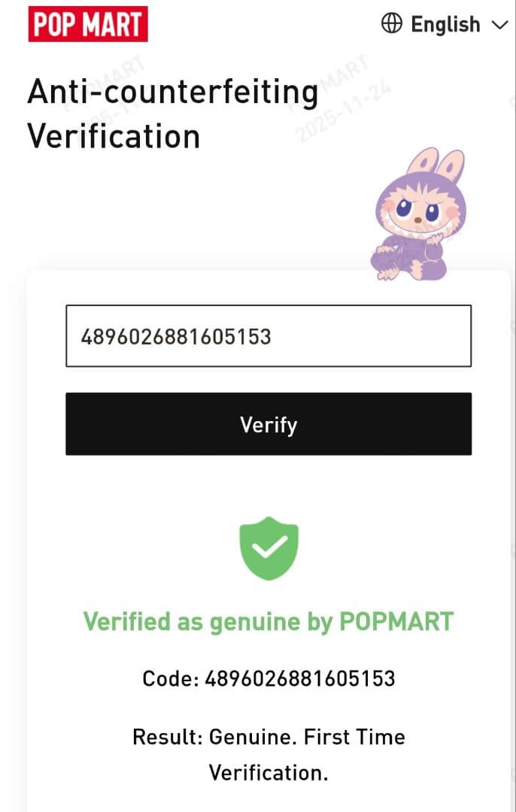Screen dimensions: 516x812
Task: Click the "Code: 4896026881605153" result line
Action: pos(269,678)
